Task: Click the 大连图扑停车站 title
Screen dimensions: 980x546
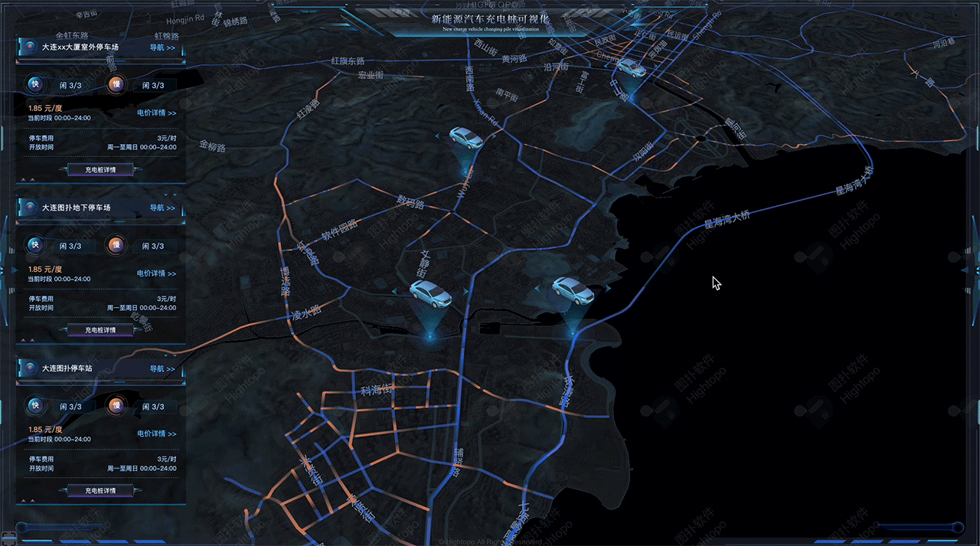Action: pos(67,369)
